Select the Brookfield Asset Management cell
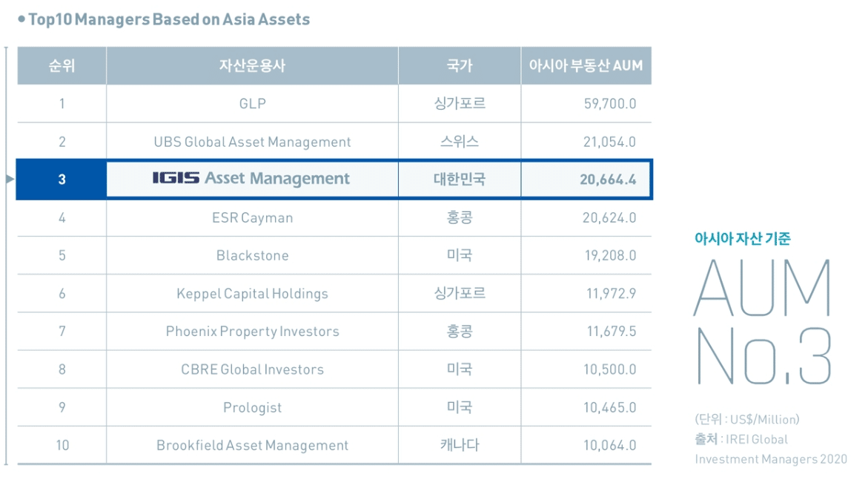This screenshot has width=868, height=480. pyautogui.click(x=252, y=445)
